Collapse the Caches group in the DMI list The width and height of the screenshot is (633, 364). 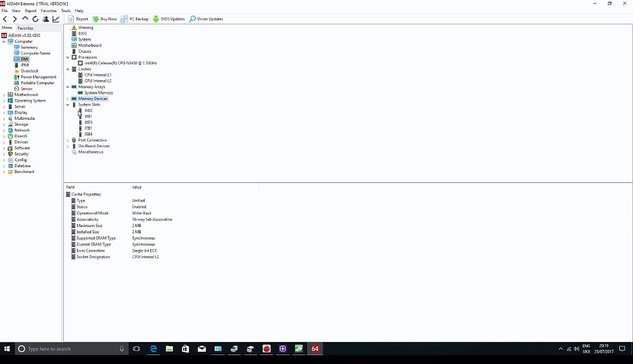(68, 69)
